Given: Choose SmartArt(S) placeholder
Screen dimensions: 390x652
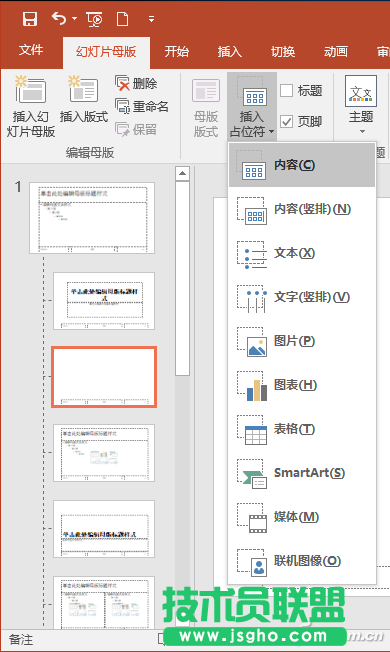Looking at the screenshot, I should click(x=302, y=473).
